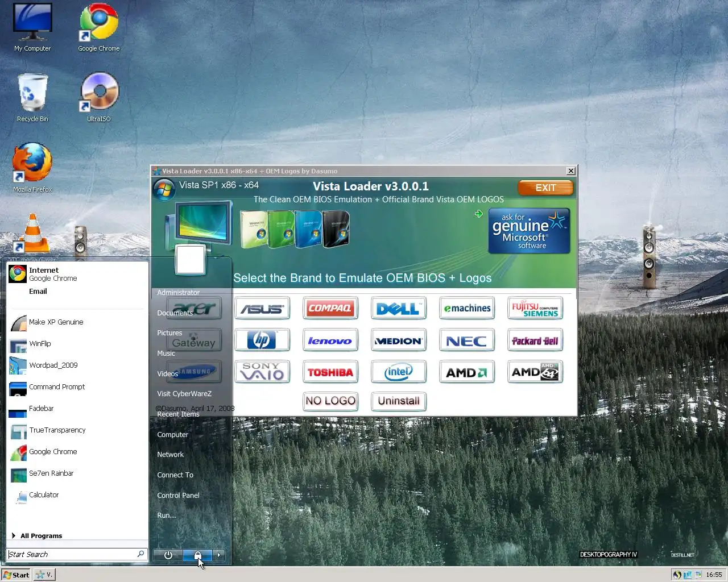Choose the Fujitsu Siemens logo
Image resolution: width=728 pixels, height=582 pixels.
535,309
